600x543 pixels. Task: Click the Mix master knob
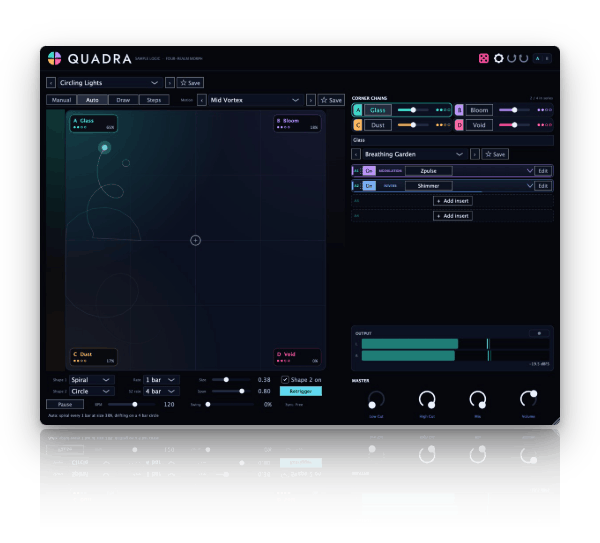point(478,400)
